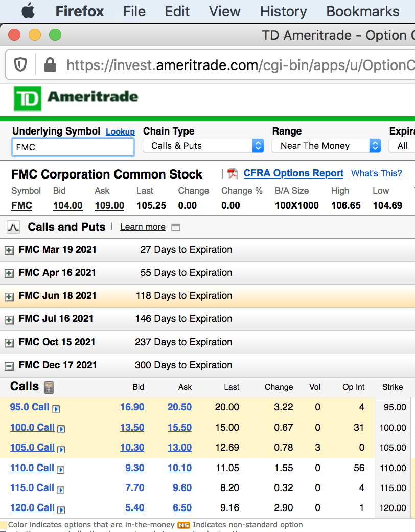
Task: Click the 9.30 bid for 110.0 Call
Action: click(134, 468)
